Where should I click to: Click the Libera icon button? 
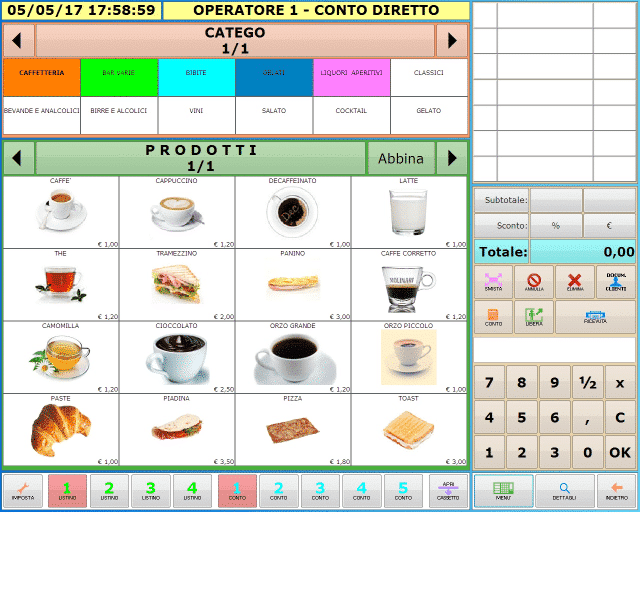pos(534,317)
